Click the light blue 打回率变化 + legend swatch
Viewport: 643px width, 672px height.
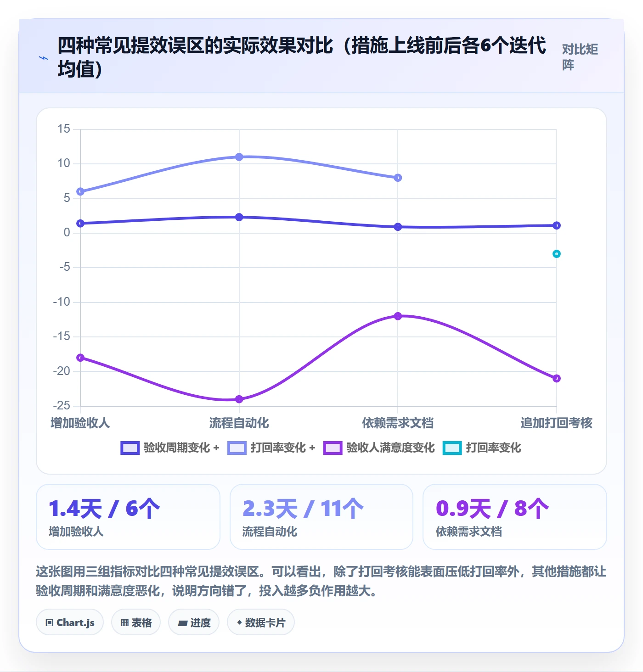click(237, 448)
